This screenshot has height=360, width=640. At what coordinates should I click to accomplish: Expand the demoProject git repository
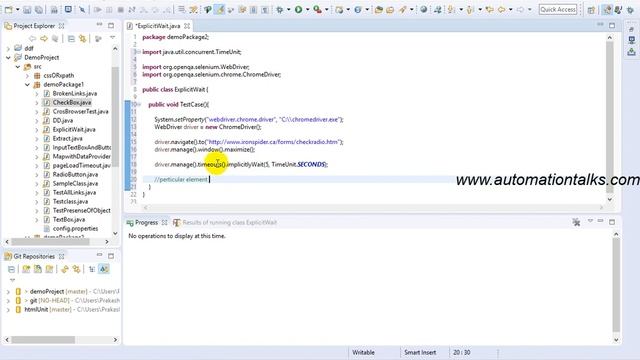pyautogui.click(x=8, y=291)
